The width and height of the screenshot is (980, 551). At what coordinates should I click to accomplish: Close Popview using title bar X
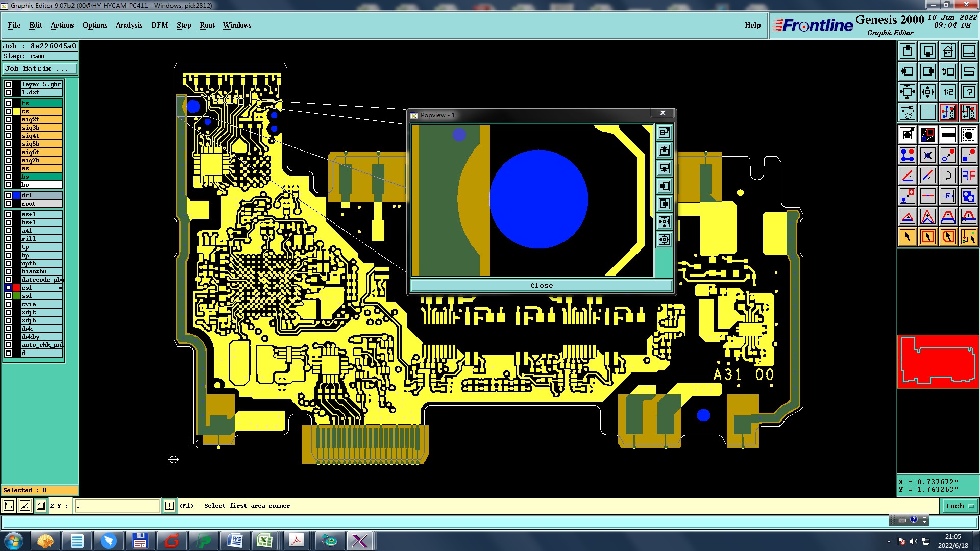(663, 113)
